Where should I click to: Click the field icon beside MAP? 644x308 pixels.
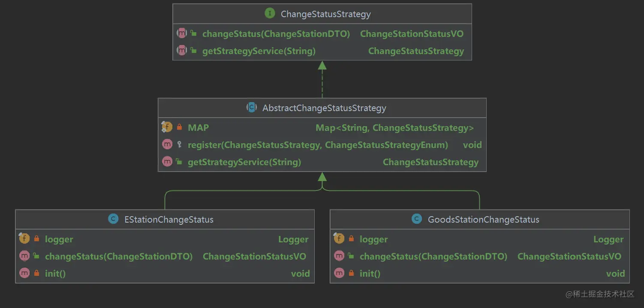(x=167, y=127)
